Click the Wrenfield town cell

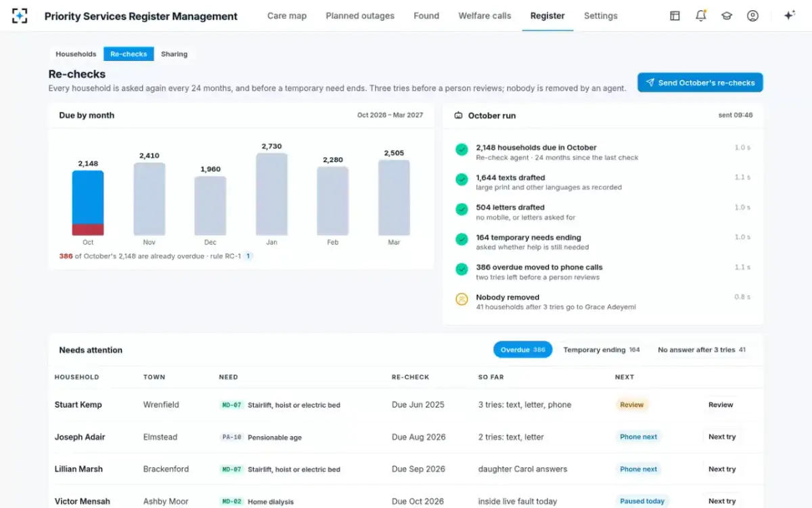161,405
